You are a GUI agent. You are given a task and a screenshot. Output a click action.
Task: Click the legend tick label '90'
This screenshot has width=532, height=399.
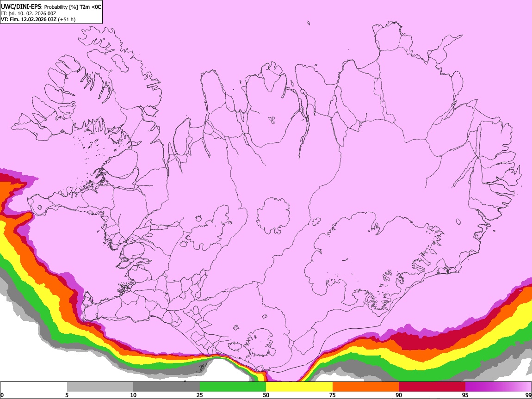pyautogui.click(x=399, y=395)
